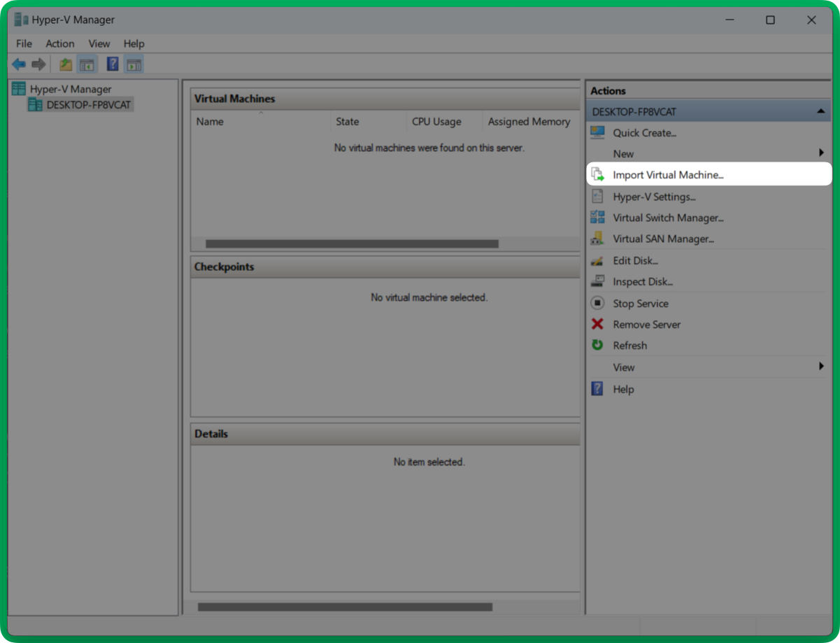Click the Virtual Machines horizontal scrollbar
This screenshot has height=643, width=840.
pos(352,244)
